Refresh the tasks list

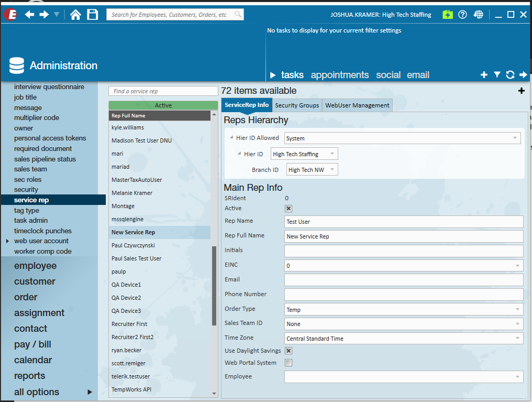click(x=510, y=75)
